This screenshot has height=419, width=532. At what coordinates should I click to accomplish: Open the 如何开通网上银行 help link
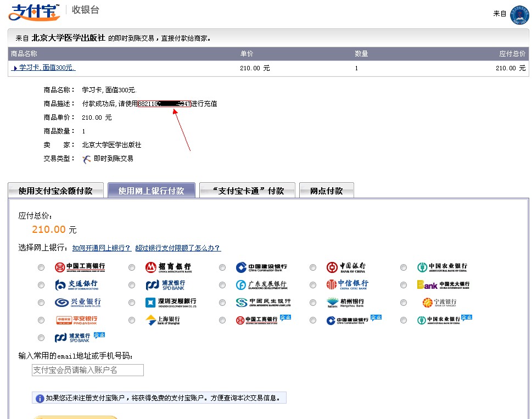102,248
